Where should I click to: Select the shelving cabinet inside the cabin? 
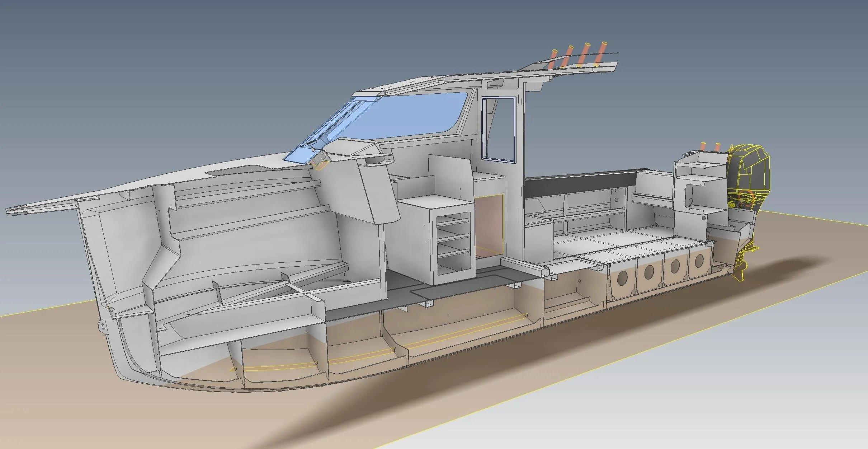tap(437, 239)
